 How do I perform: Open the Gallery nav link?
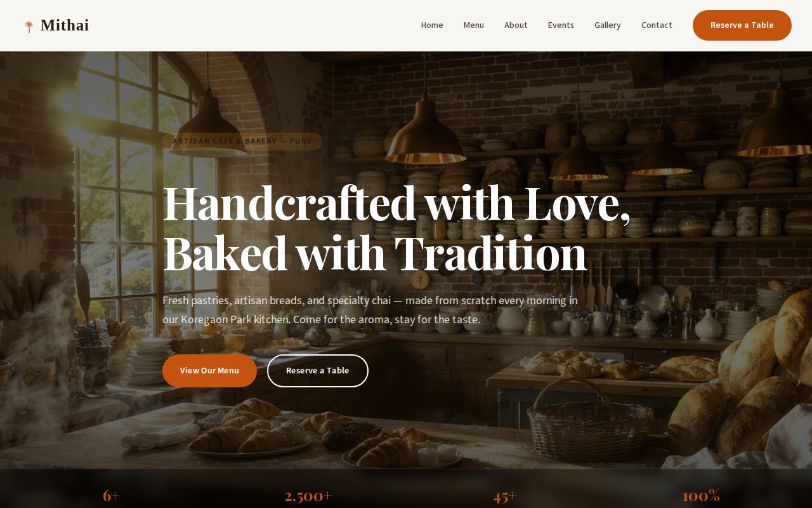608,25
